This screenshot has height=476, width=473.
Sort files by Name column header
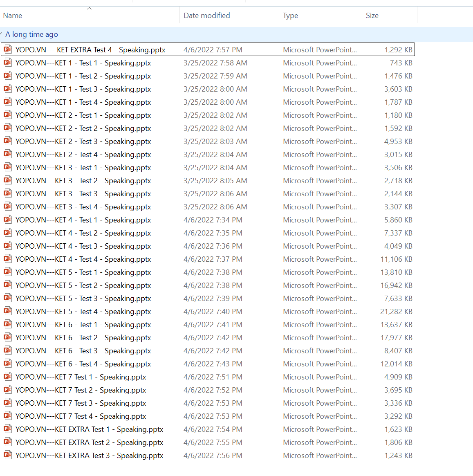(13, 16)
